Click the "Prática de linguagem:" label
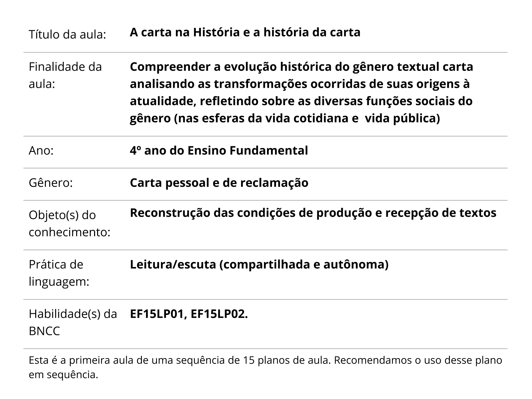 coord(59,273)
